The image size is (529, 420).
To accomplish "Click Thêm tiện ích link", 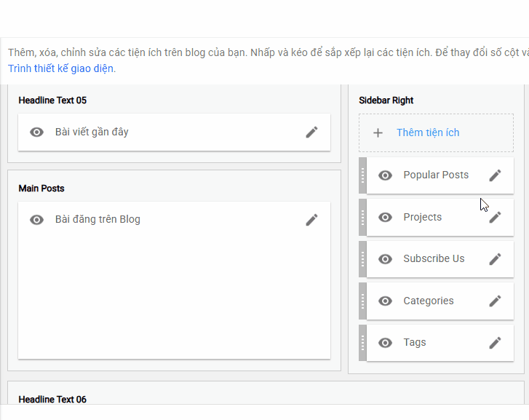I will [x=428, y=132].
